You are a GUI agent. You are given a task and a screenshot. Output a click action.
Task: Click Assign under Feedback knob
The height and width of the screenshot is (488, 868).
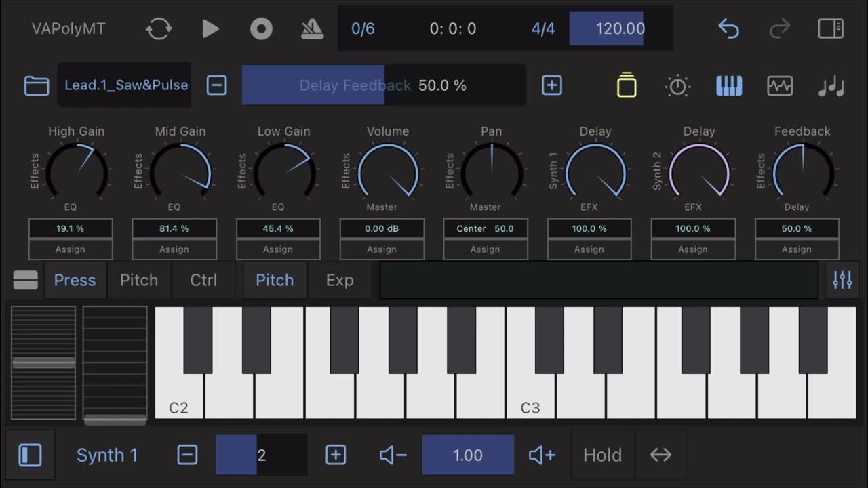click(797, 249)
